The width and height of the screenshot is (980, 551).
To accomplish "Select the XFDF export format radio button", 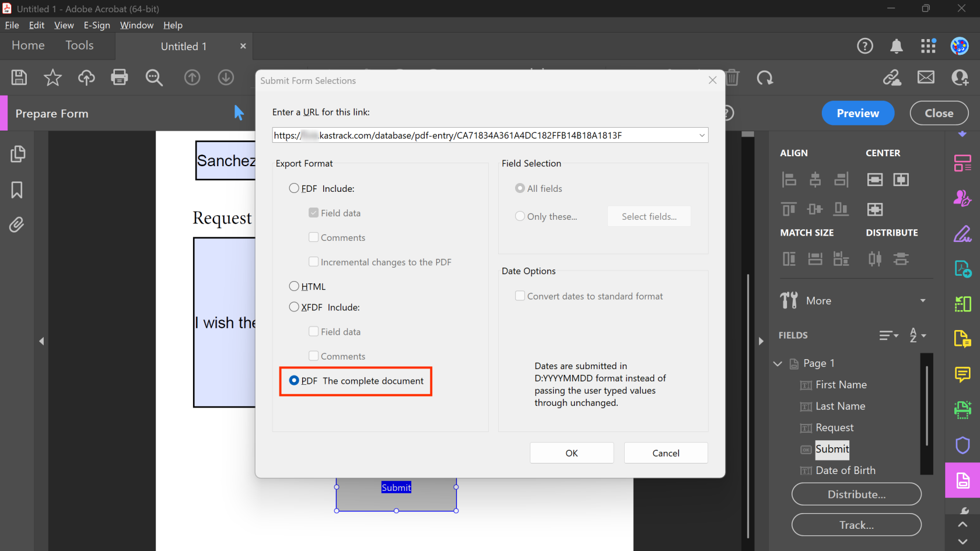I will (294, 307).
